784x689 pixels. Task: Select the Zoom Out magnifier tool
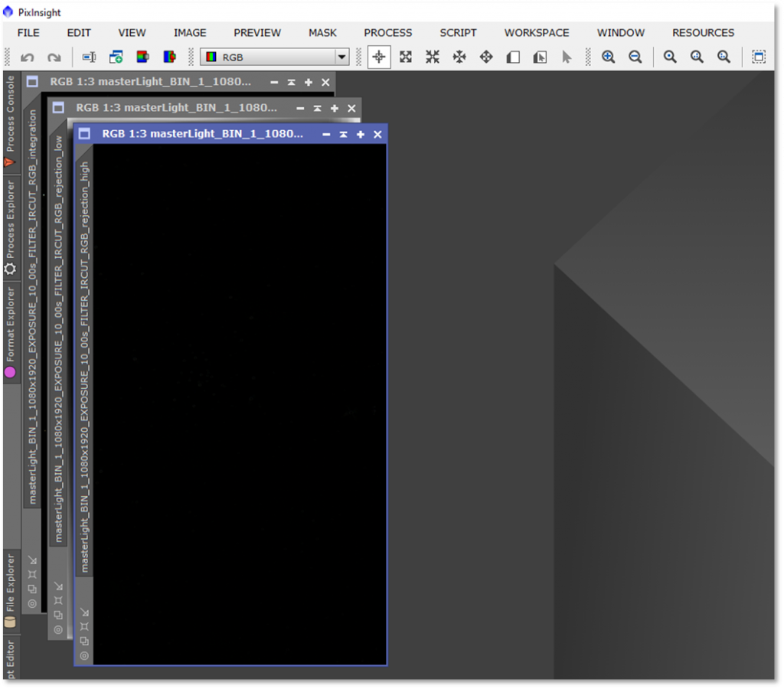(635, 57)
